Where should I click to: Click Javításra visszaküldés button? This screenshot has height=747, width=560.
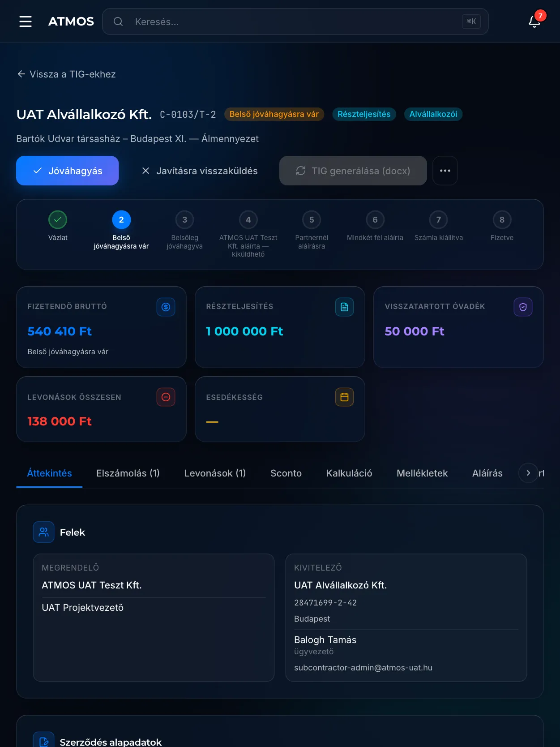[199, 171]
